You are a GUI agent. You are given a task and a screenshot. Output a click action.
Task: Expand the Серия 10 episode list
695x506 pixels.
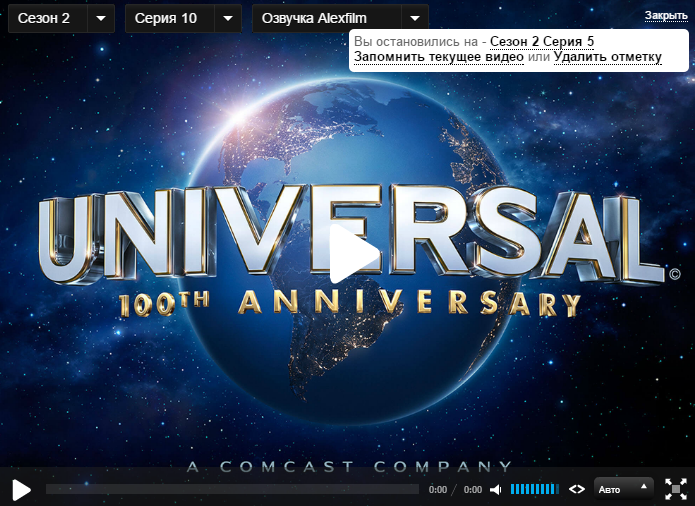coord(184,19)
